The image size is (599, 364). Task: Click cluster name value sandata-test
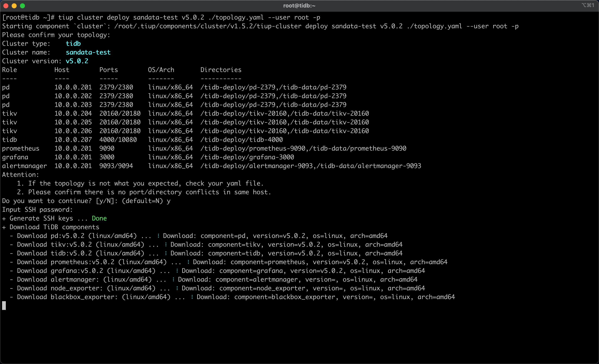tap(88, 52)
